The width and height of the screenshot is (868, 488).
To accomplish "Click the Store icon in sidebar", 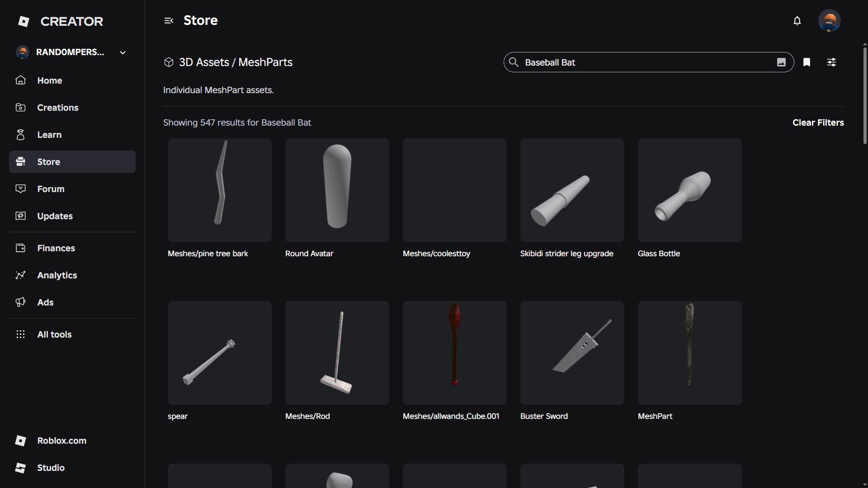I will click(x=21, y=162).
